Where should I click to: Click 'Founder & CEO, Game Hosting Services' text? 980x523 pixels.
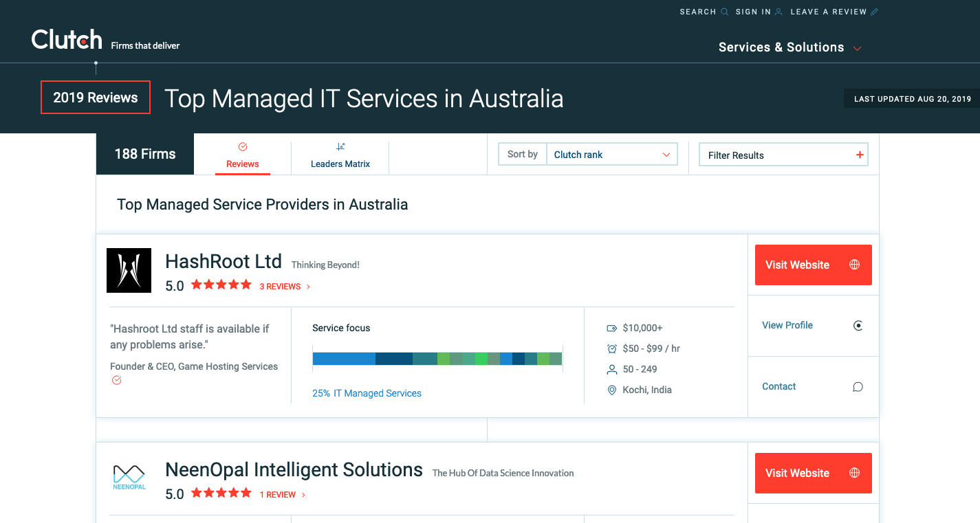click(194, 366)
